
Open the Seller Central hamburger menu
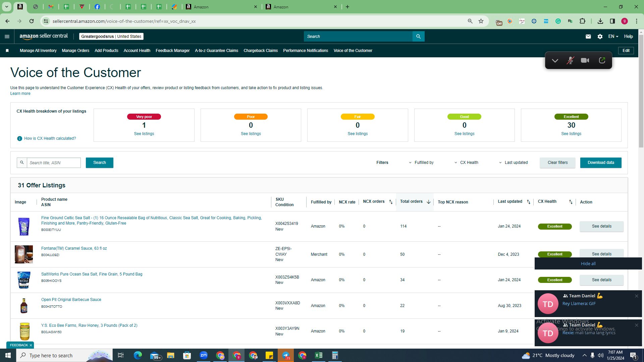pyautogui.click(x=7, y=37)
